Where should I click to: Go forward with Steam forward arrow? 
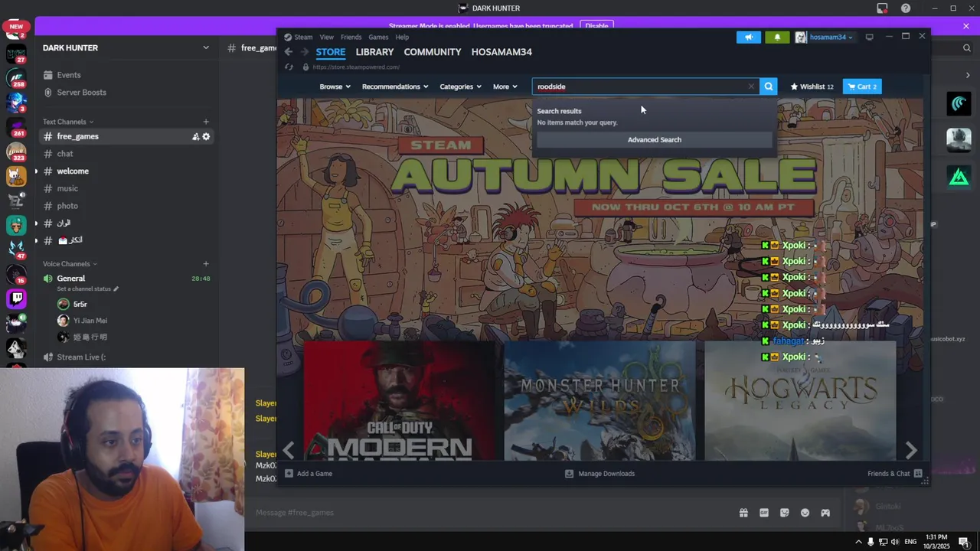[304, 52]
